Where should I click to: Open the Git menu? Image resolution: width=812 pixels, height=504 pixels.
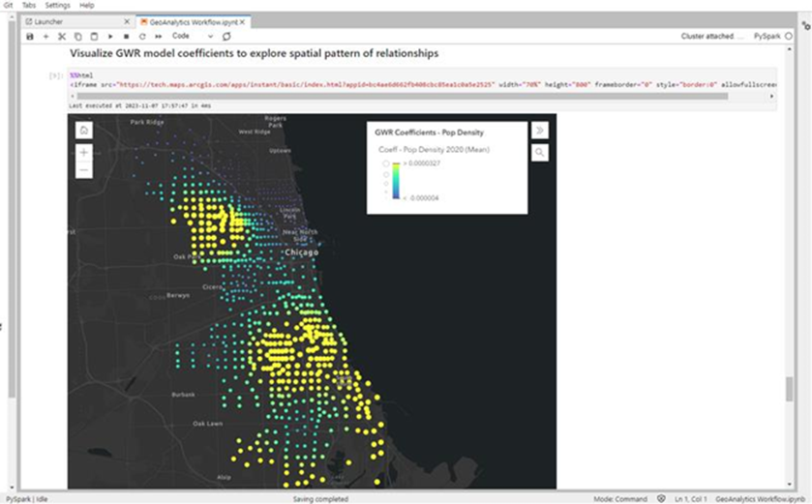click(x=9, y=5)
